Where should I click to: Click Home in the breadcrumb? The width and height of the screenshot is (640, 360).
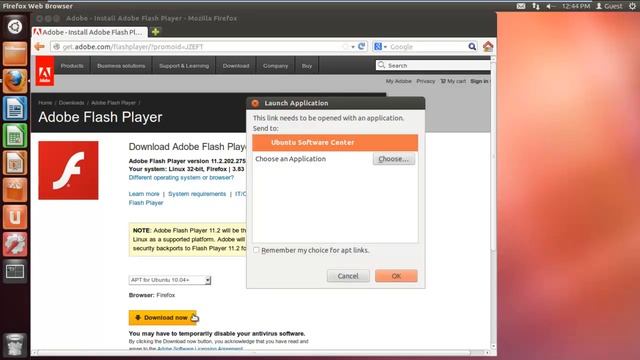45,103
